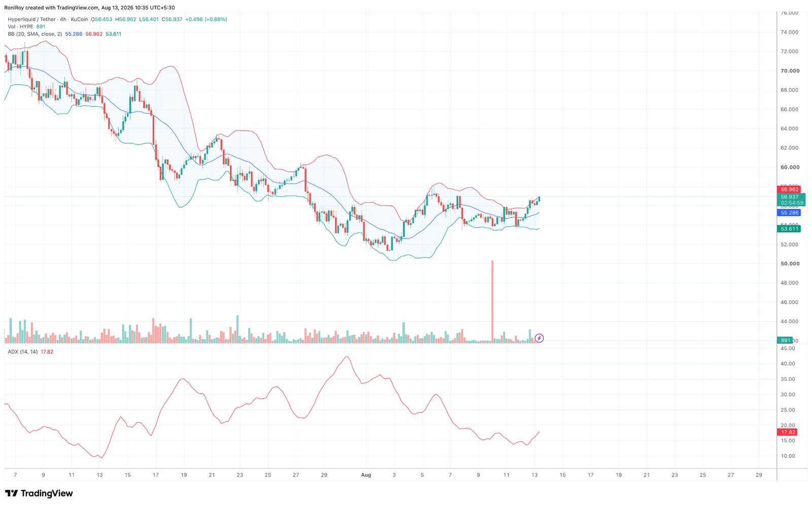Select the 13 date label after Aug 11
This screenshot has width=812, height=506.
click(534, 475)
